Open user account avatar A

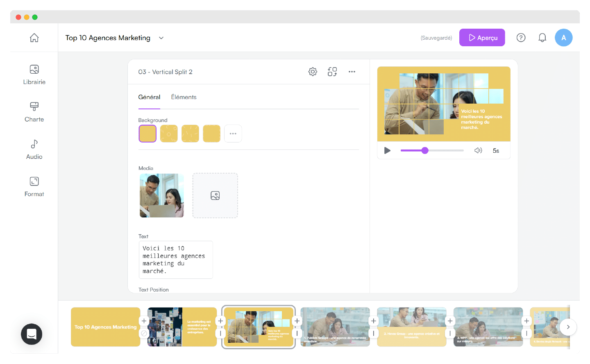click(x=564, y=38)
